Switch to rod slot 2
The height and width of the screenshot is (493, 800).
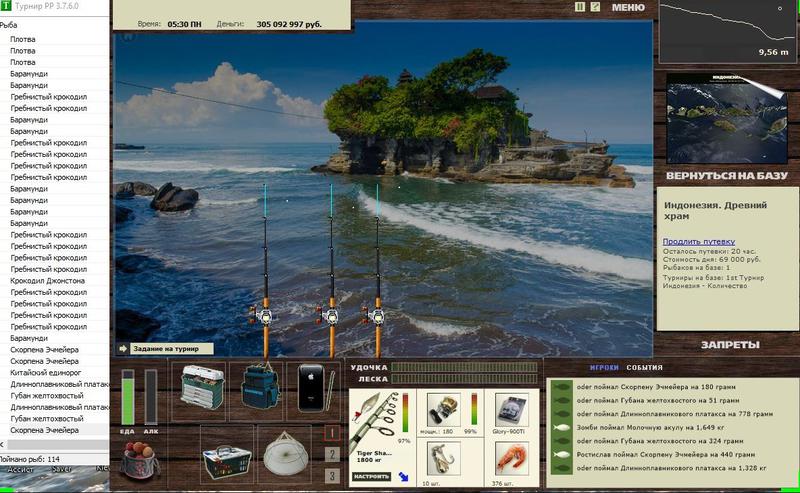332,454
